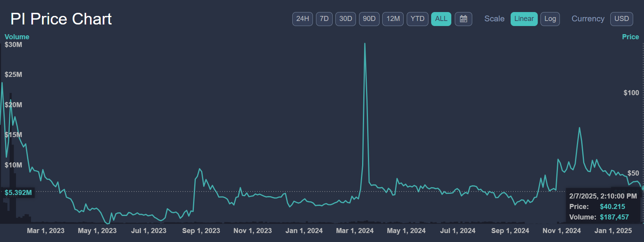Image resolution: width=644 pixels, height=242 pixels.
Task: Enable the Linear scale option
Action: 524,19
